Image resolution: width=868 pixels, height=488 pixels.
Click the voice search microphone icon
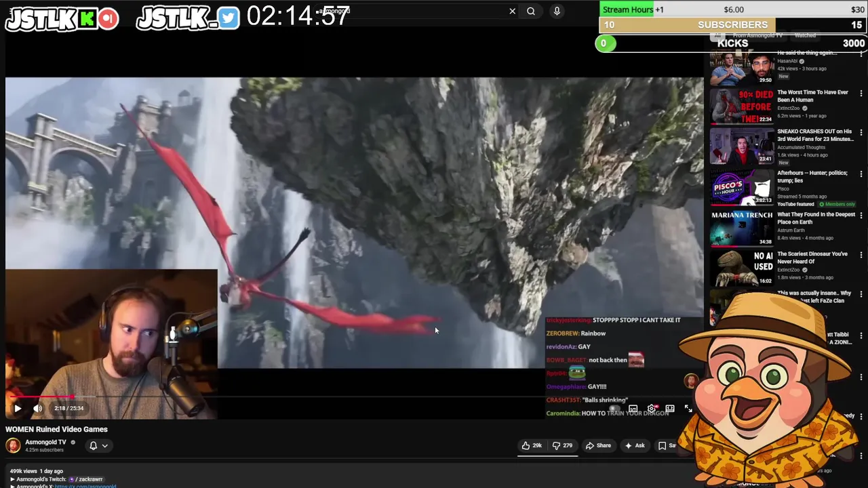click(x=557, y=11)
